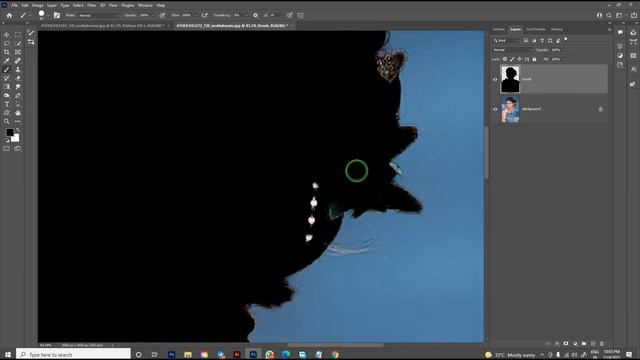Switch to the first document tab
Image resolution: width=640 pixels, height=360 pixels.
103,26
